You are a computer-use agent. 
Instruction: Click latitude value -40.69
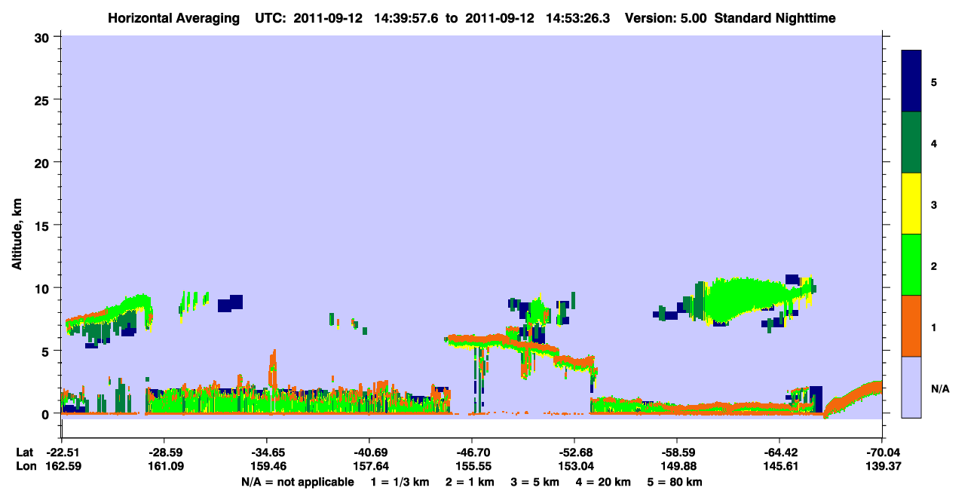[x=369, y=452]
